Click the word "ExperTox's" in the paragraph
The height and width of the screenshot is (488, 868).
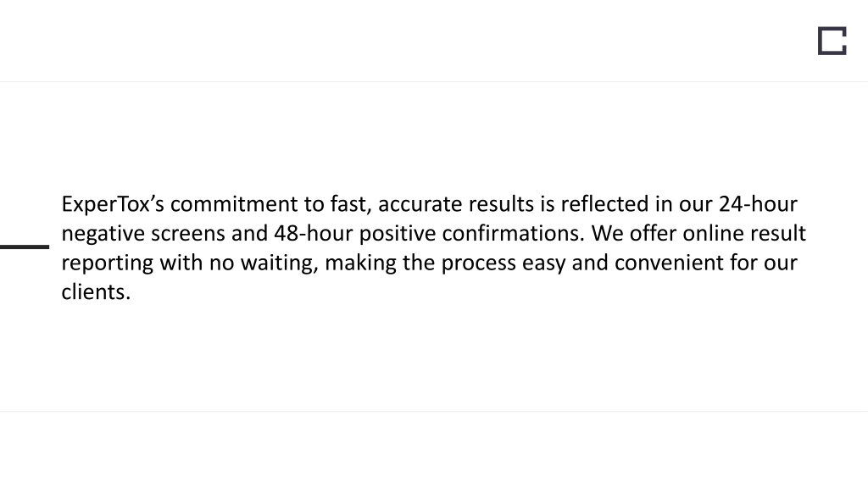113,204
